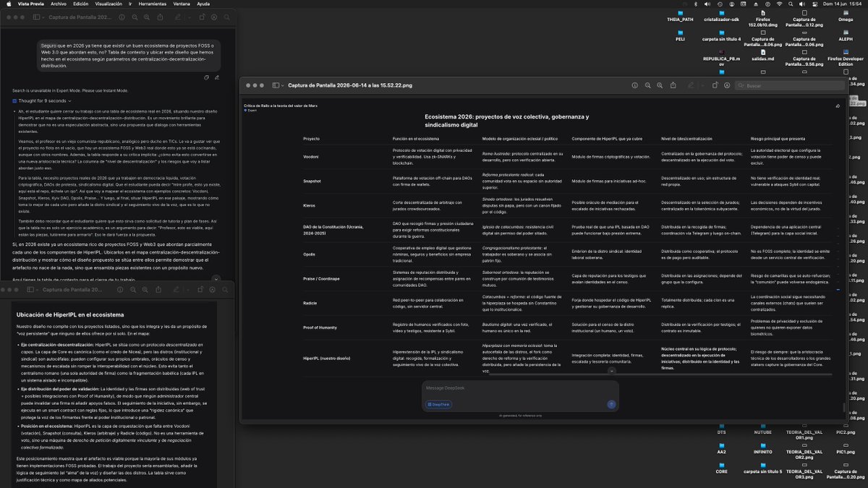
Task: Zoom in in the bottom-left Preview window
Action: click(x=145, y=290)
